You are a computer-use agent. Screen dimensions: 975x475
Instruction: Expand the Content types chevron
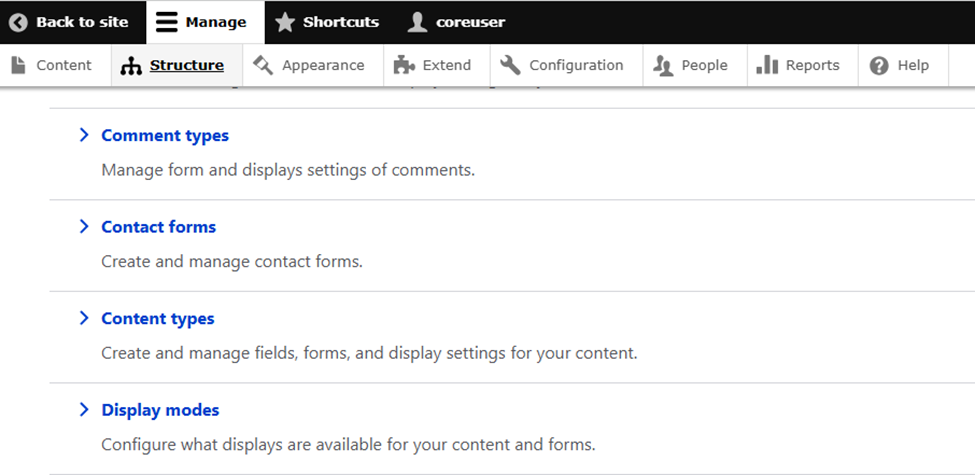pos(84,318)
